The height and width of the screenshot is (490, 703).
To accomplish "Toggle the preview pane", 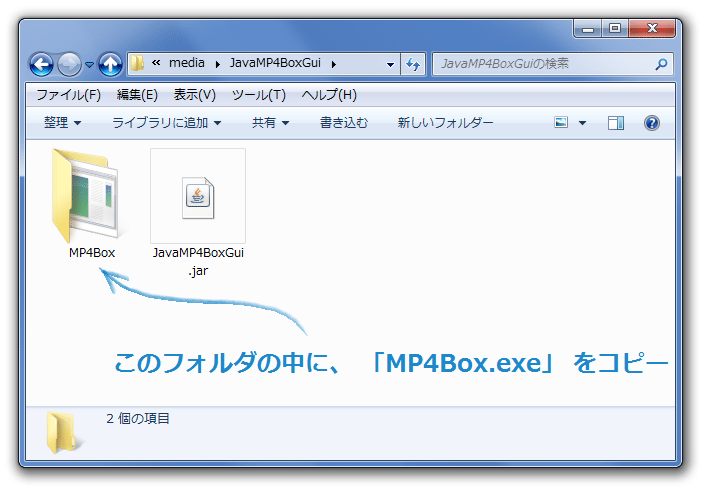I will pyautogui.click(x=616, y=123).
